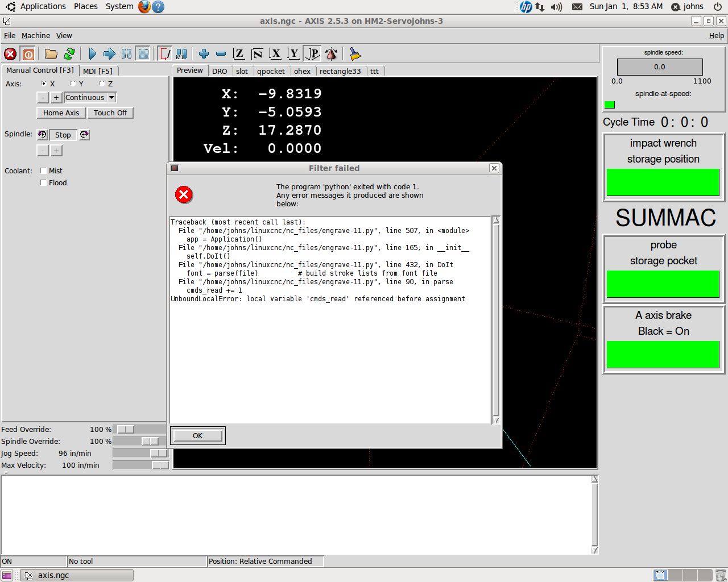
Task: Open a G-code file with folder icon
Action: coord(51,54)
